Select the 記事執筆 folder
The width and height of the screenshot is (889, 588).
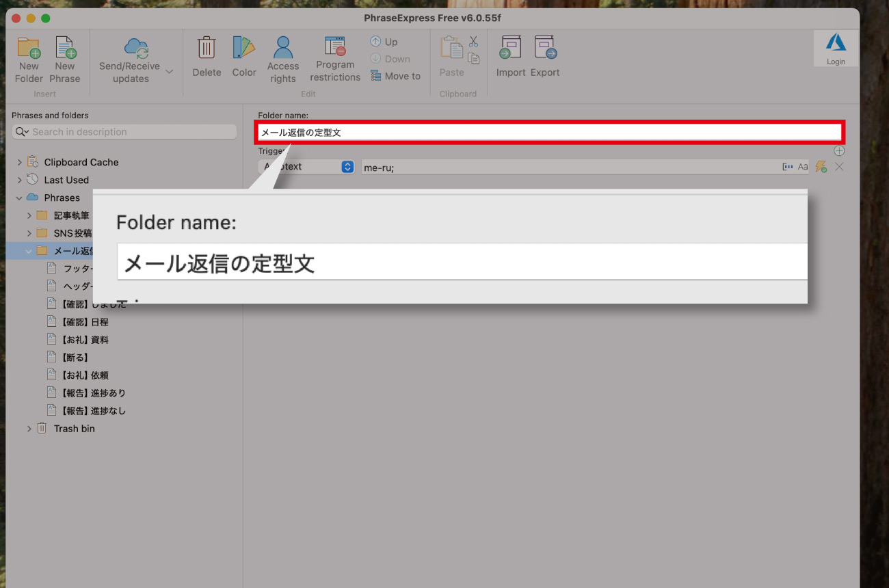[x=71, y=215]
